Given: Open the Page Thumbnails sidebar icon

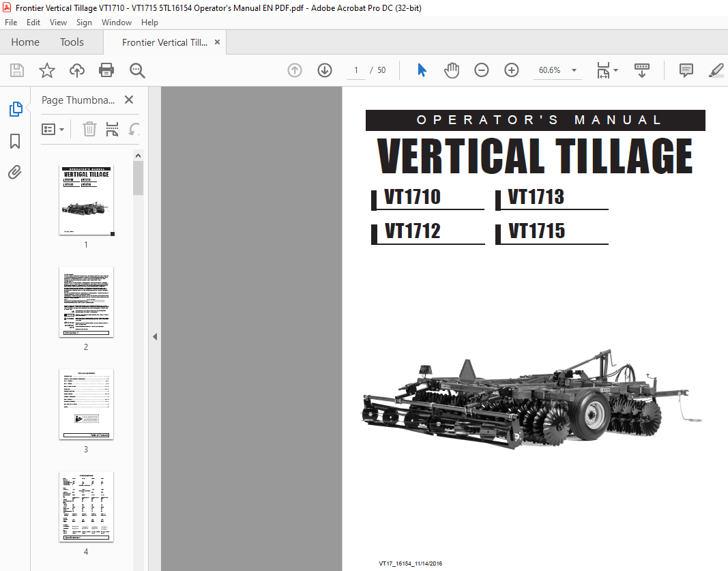Looking at the screenshot, I should (x=16, y=109).
